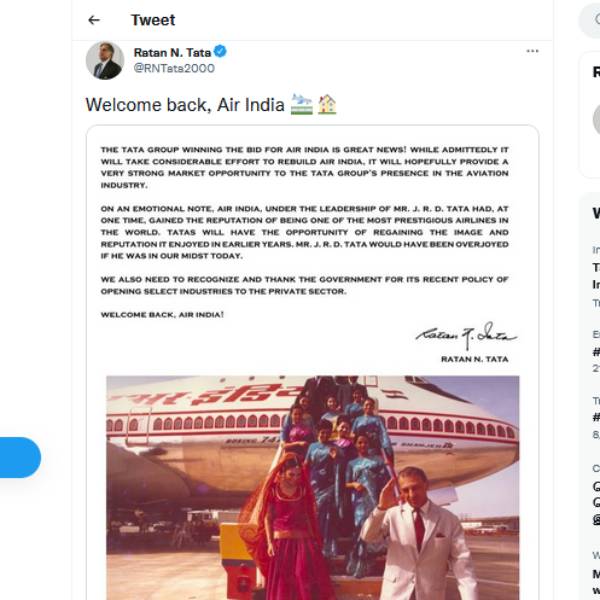Click the airplane emoji in the tweet
This screenshot has width=600, height=600.
pyautogui.click(x=301, y=104)
